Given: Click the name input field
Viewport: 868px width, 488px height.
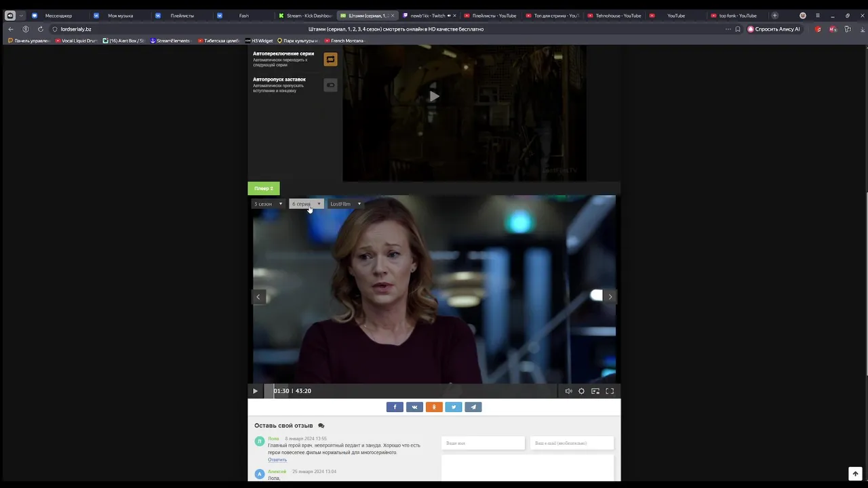Looking at the screenshot, I should pos(483,443).
